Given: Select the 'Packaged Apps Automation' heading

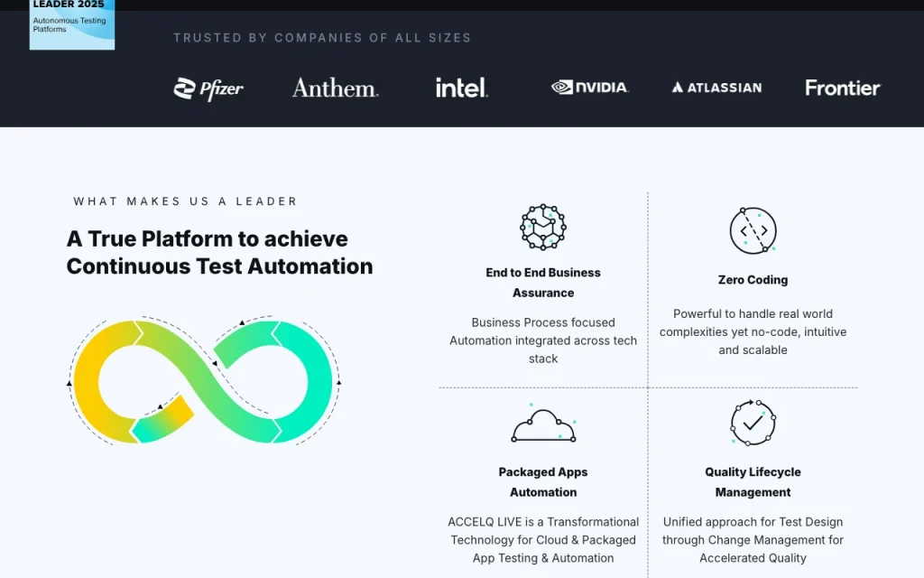Looking at the screenshot, I should point(543,482).
